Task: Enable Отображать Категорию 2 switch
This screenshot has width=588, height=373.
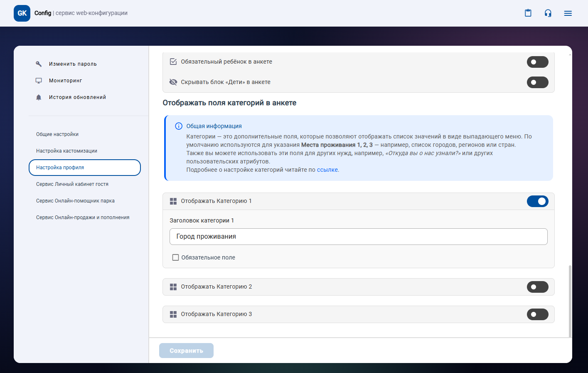Action: pyautogui.click(x=537, y=287)
